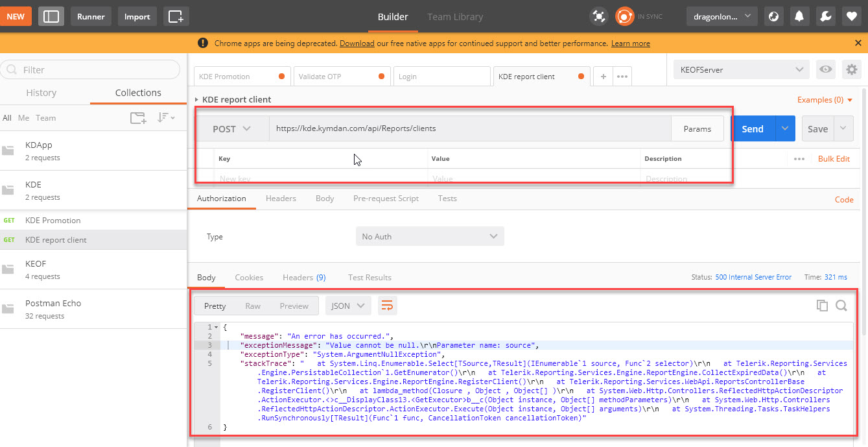Open the Postman Echo collection
Screen dimensions: 868x447
(93, 309)
